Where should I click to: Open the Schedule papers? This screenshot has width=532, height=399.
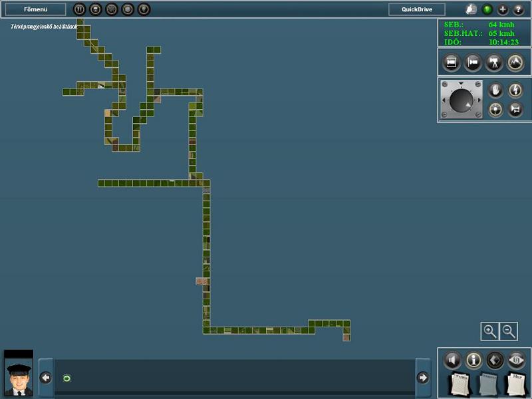[x=489, y=384]
